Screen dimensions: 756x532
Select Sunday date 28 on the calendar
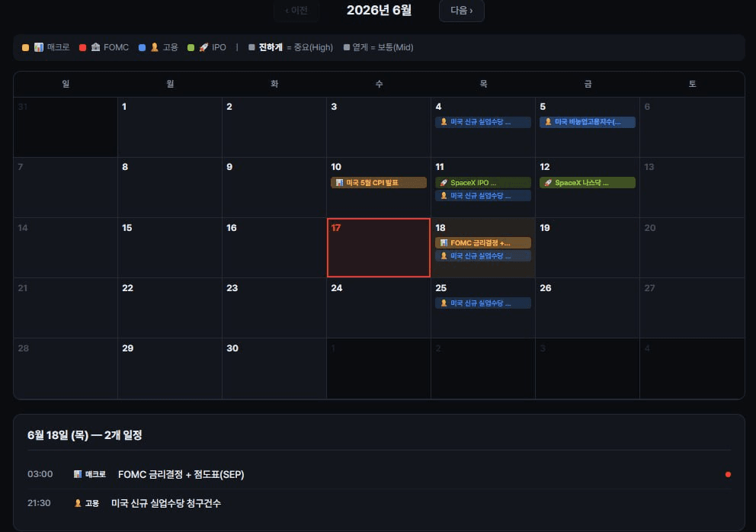point(66,368)
